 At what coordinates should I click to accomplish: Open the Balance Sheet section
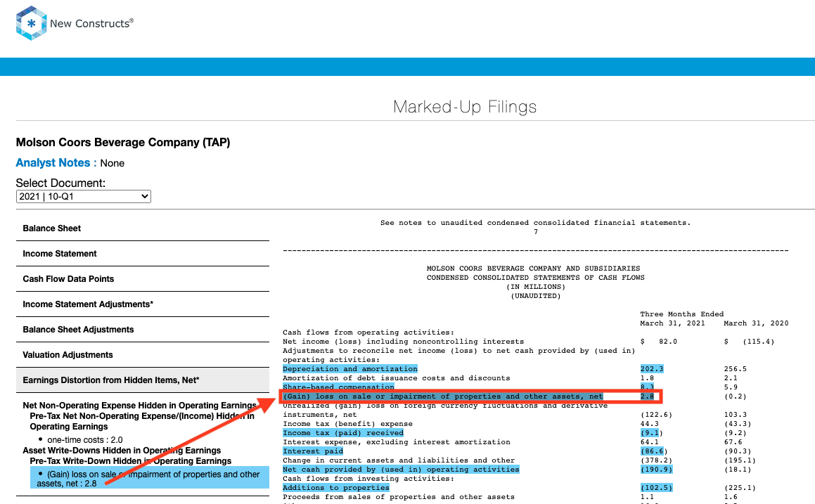point(51,228)
